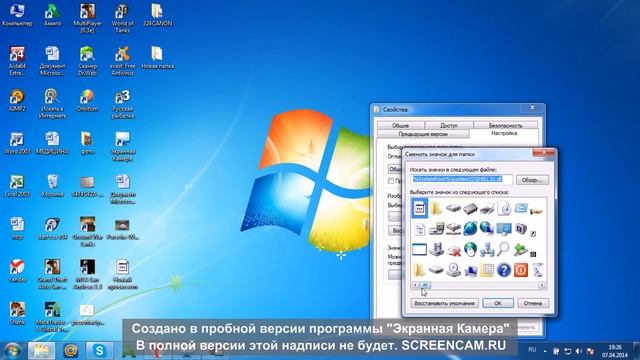The width and height of the screenshot is (640, 360).
Task: Close the Сменить значок dialog
Action: pos(544,153)
